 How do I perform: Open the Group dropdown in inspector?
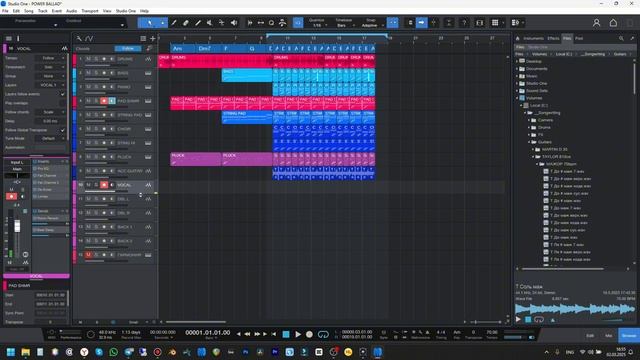point(50,76)
